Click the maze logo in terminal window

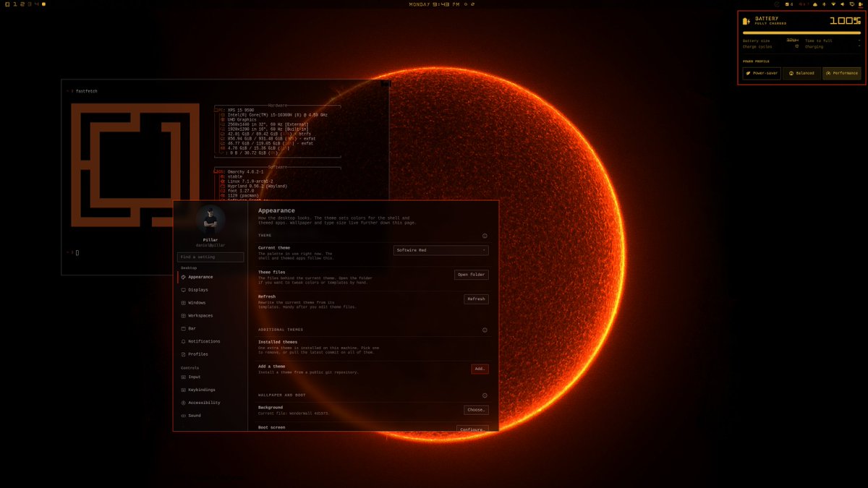click(135, 165)
